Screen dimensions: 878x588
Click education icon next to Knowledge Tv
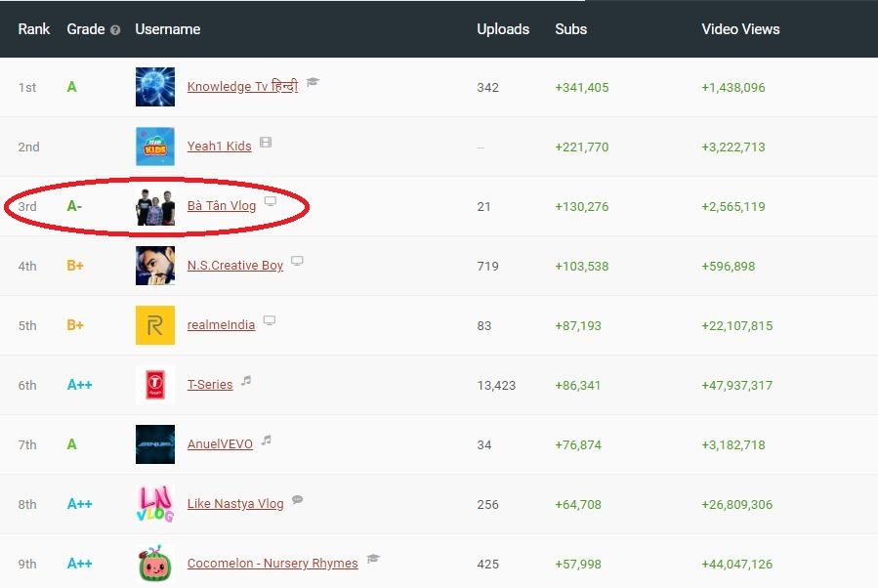click(313, 83)
